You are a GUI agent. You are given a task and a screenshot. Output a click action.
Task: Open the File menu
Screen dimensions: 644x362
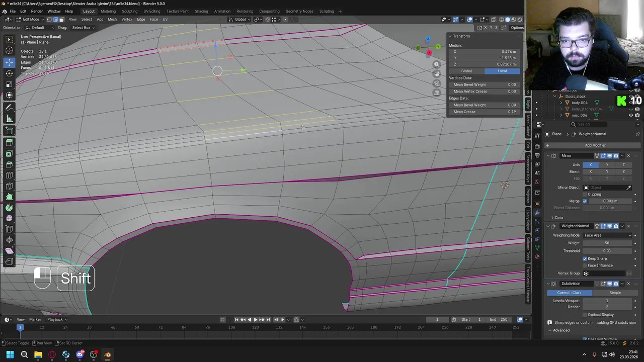coord(13,12)
